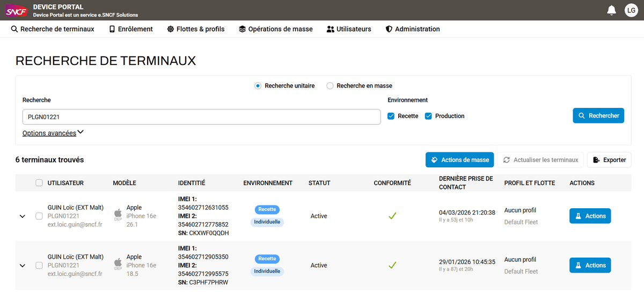Image resolution: width=644 pixels, height=293 pixels.
Task: Tick the select-all checkbox in the table header
Action: 39,183
